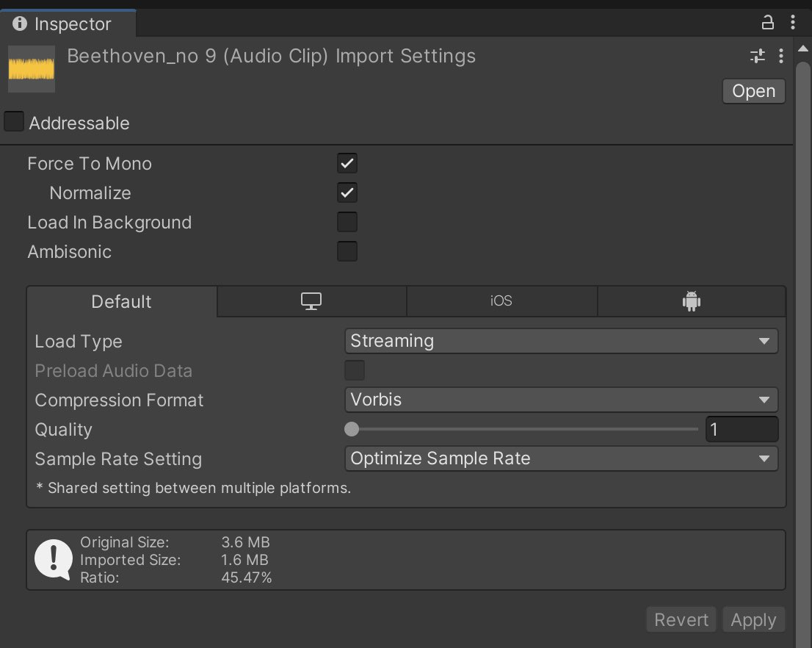Open the Inspector tab's three-dot menu

coord(793,22)
